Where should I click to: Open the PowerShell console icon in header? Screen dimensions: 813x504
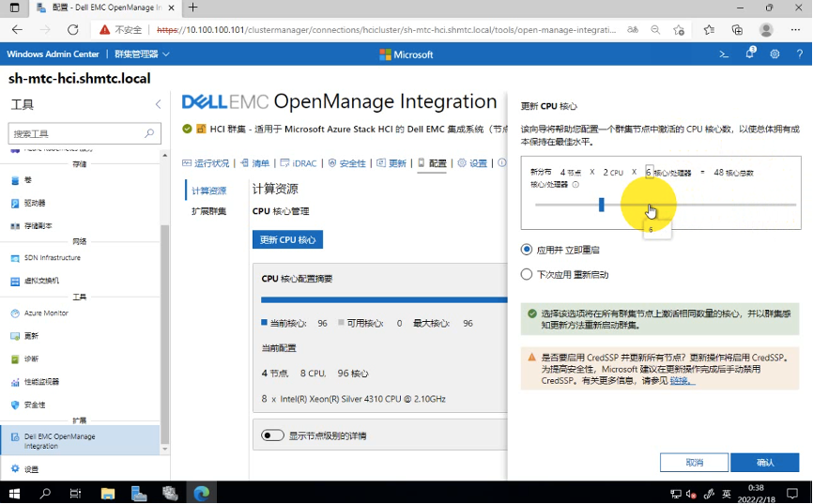tap(724, 53)
